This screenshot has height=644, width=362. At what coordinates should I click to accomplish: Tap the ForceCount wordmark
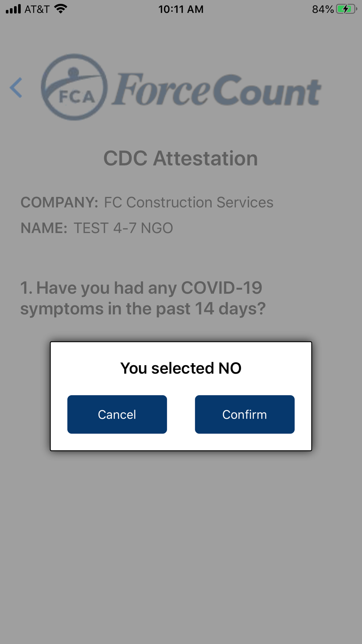(216, 89)
